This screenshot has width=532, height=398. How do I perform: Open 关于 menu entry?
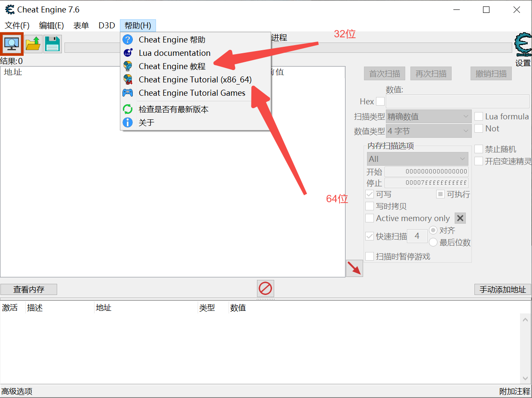196,122
